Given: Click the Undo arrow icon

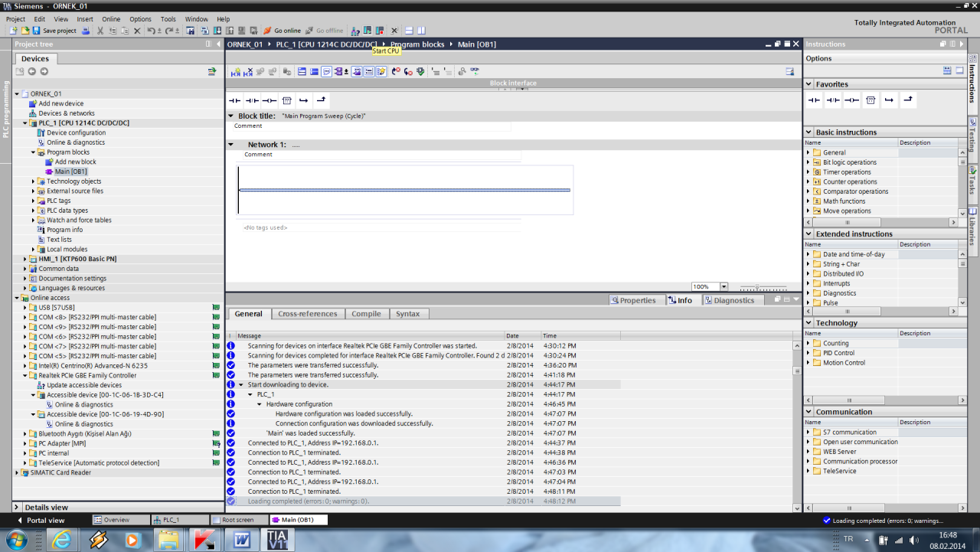Looking at the screenshot, I should point(152,31).
